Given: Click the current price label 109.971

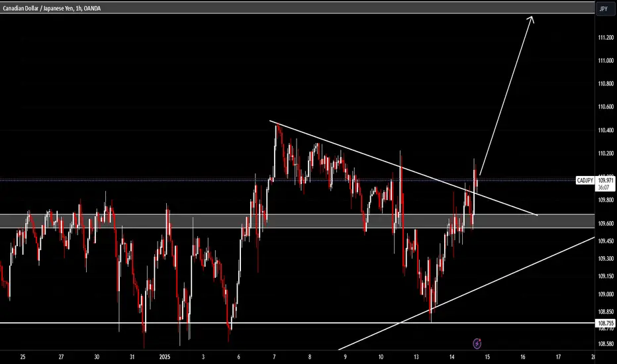Looking at the screenshot, I should pyautogui.click(x=606, y=180).
